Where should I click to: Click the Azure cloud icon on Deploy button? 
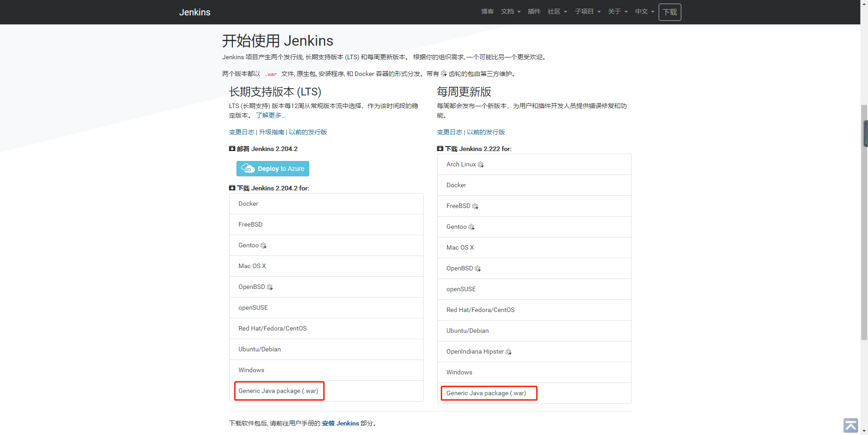[248, 168]
